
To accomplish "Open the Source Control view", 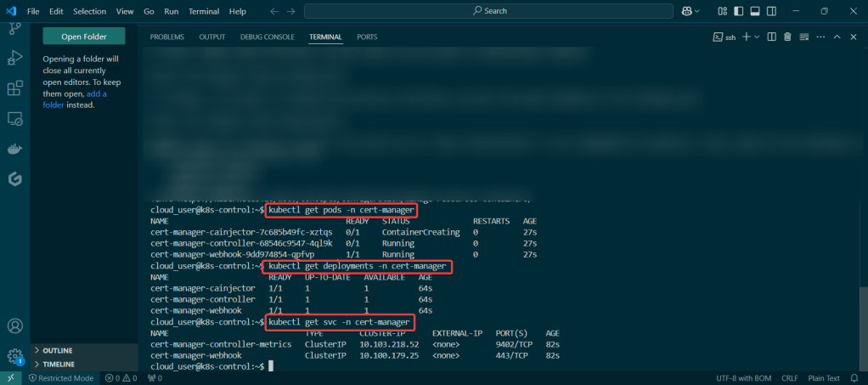I will tap(14, 29).
